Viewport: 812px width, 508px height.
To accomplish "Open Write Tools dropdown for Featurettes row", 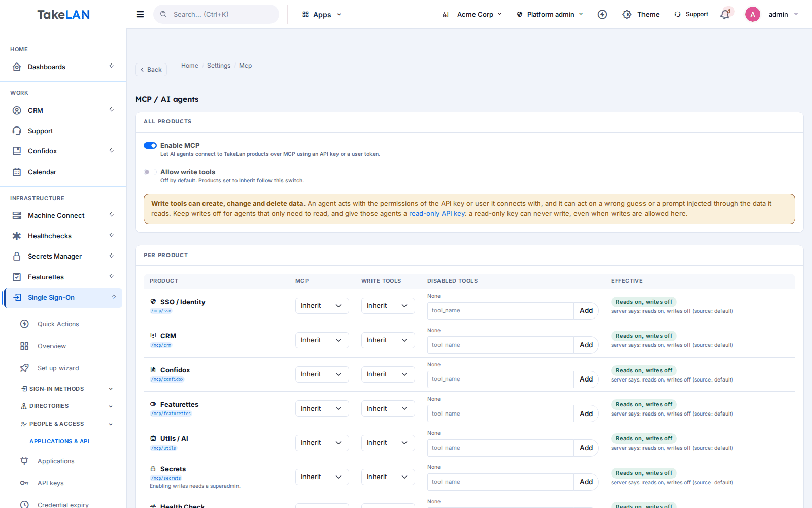I will tap(388, 409).
